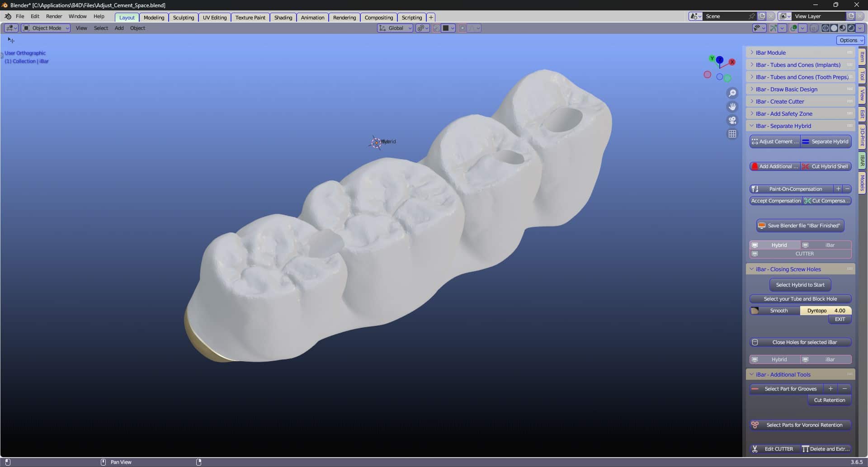Select solid viewport shading
Screen dimensions: 868x467
pos(834,28)
